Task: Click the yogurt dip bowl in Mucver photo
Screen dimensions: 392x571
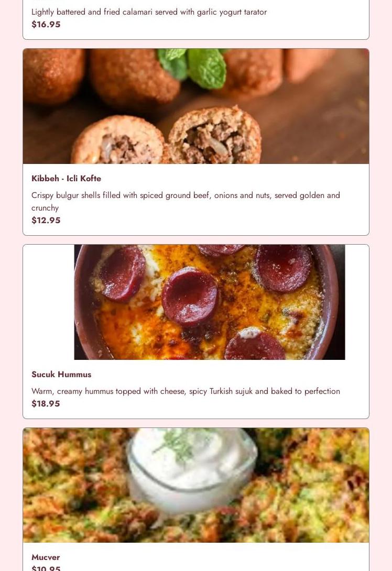Action: [x=192, y=470]
